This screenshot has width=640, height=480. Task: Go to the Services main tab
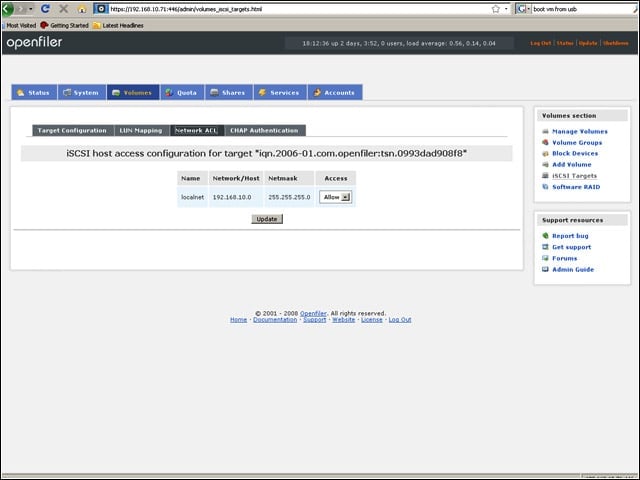point(280,93)
